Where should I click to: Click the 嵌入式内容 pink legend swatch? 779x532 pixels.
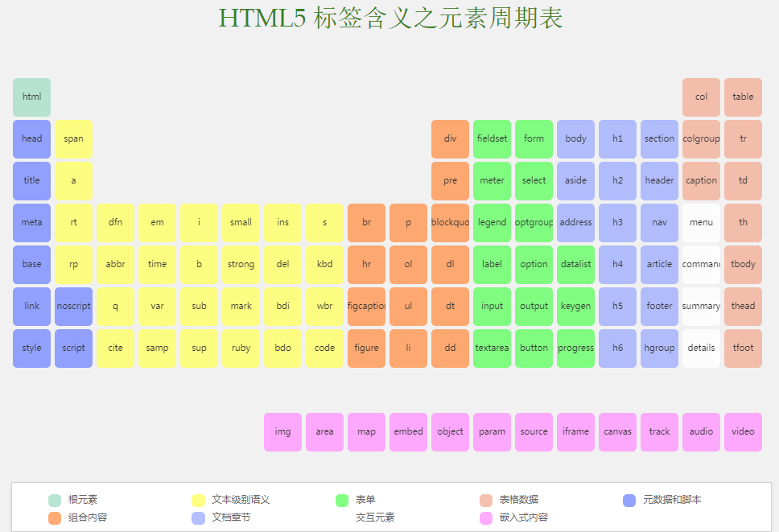pyautogui.click(x=486, y=518)
